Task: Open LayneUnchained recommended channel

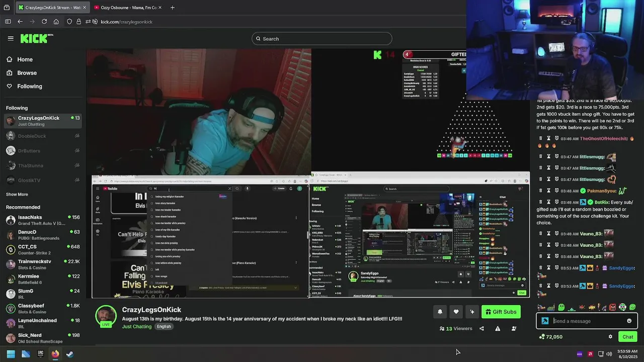Action: pyautogui.click(x=43, y=323)
